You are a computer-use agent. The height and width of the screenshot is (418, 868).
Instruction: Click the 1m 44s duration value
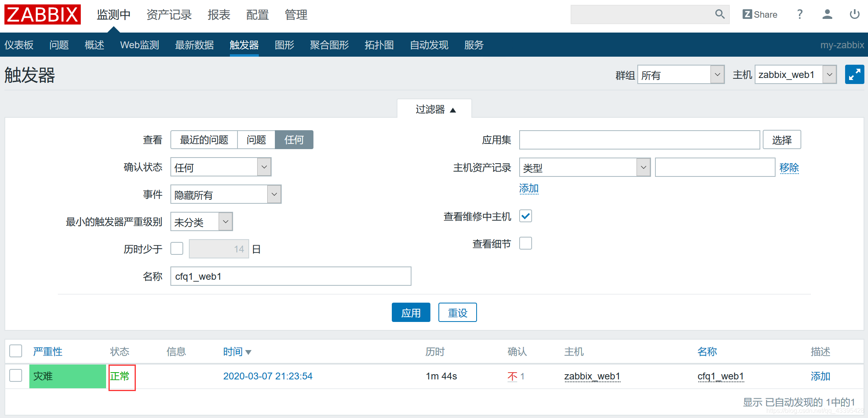click(x=441, y=376)
